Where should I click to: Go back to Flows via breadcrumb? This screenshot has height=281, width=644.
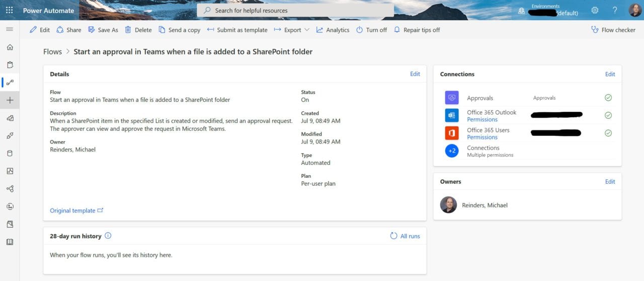pos(52,51)
